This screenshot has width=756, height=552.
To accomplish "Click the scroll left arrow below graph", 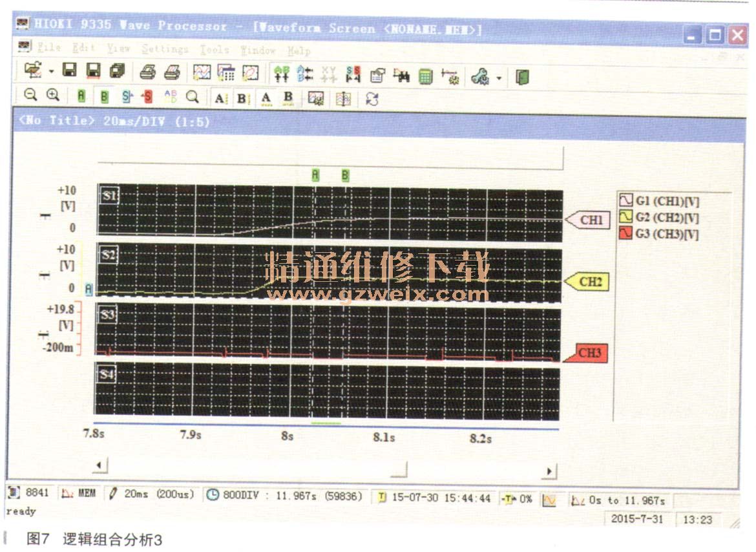I will pyautogui.click(x=100, y=465).
